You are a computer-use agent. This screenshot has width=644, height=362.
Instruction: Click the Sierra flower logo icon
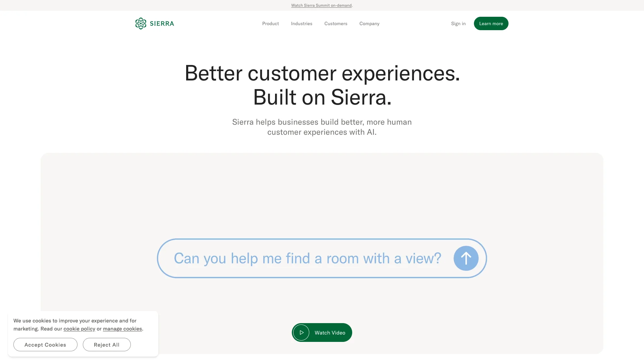click(141, 23)
